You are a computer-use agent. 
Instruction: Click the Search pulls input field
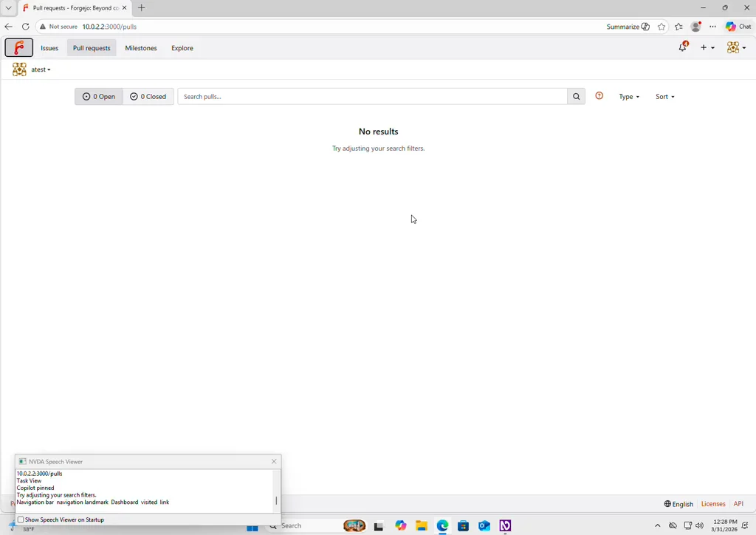(x=372, y=97)
